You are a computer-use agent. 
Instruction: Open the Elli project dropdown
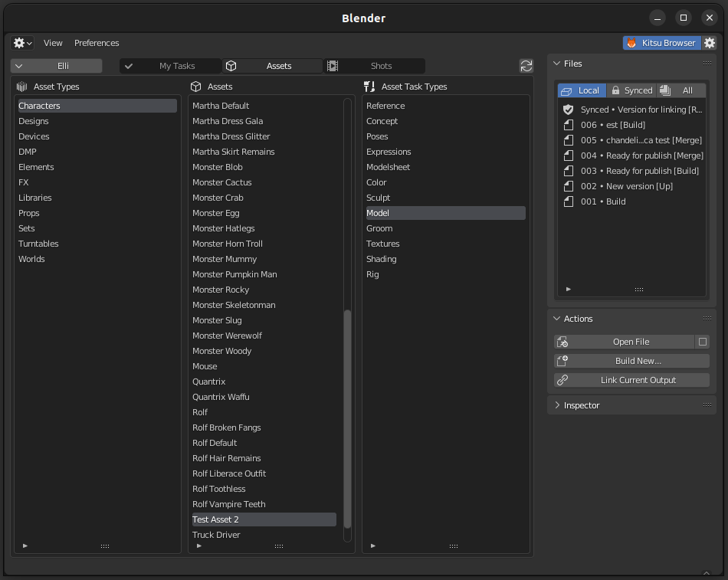[x=56, y=66]
